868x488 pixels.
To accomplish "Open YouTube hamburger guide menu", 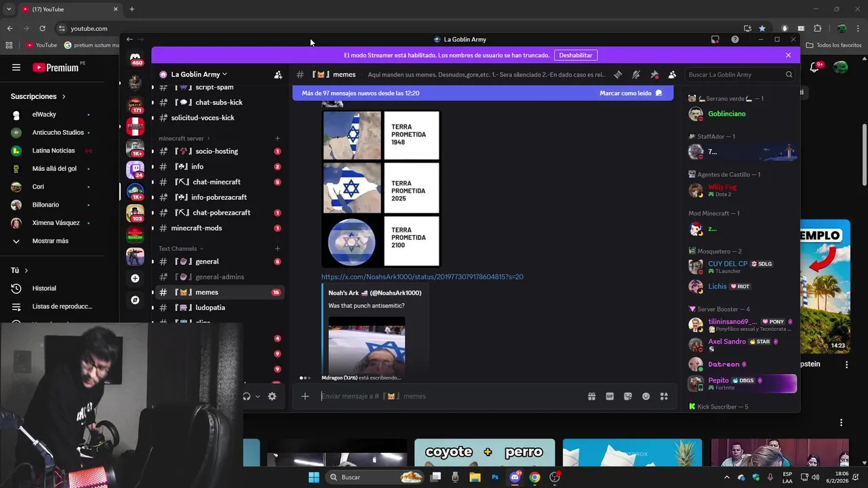I will (16, 68).
